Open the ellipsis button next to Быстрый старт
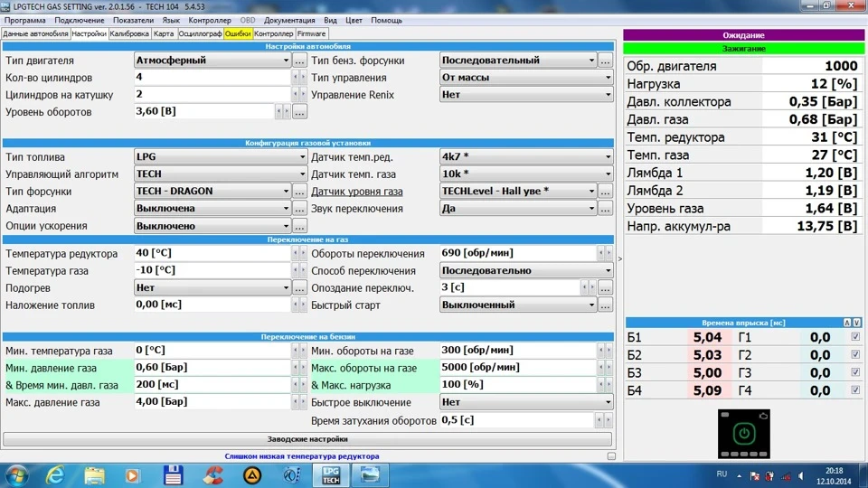The width and height of the screenshot is (868, 488). (x=605, y=305)
